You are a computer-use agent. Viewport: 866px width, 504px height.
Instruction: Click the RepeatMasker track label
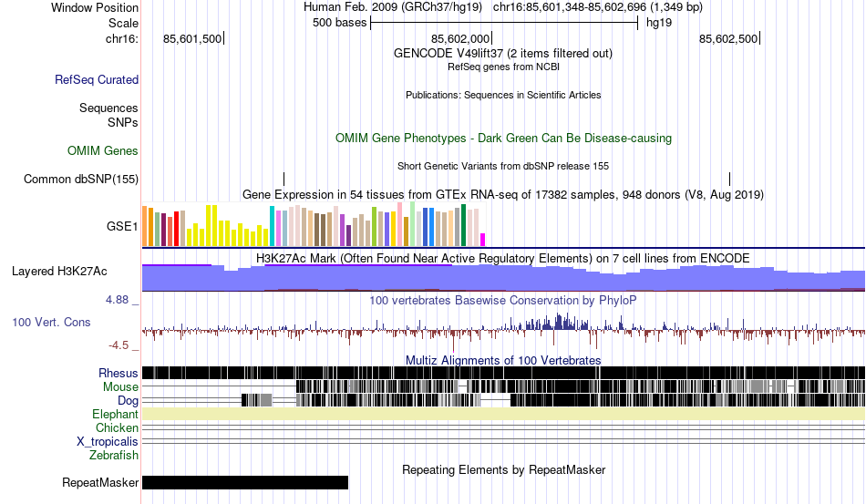[x=100, y=482]
